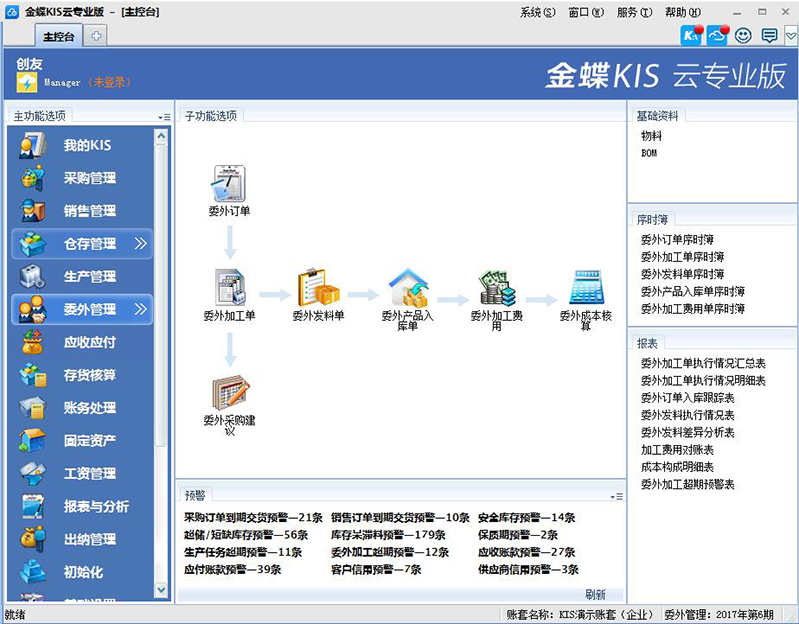The width and height of the screenshot is (799, 624).
Task: Select the 委外产品入库单 house icon
Action: tap(407, 288)
